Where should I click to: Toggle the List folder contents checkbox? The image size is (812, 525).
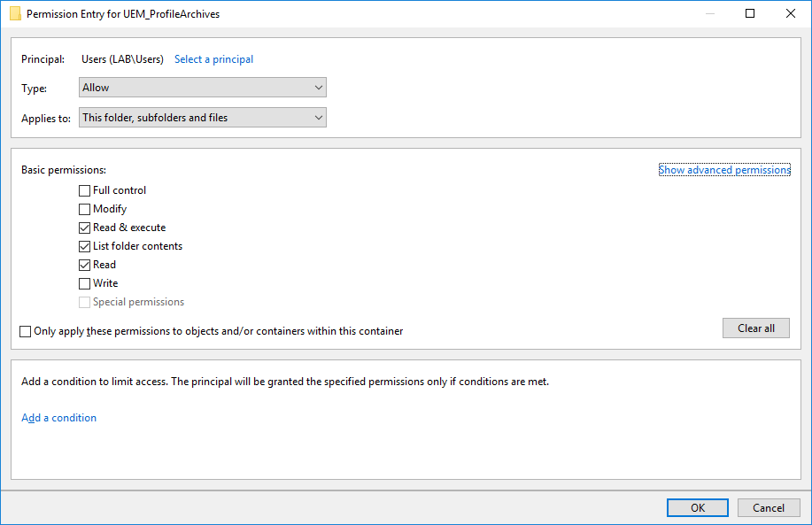coord(85,246)
